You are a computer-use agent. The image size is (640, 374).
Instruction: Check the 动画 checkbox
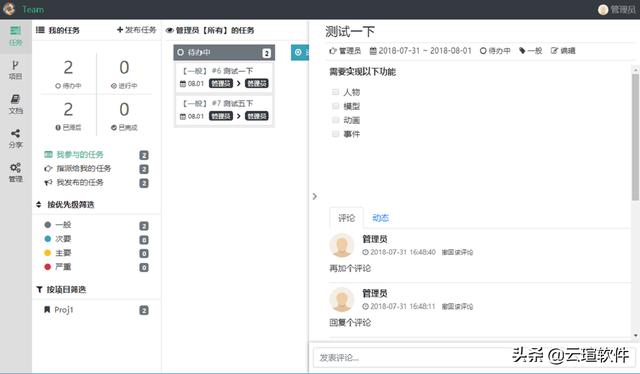336,120
